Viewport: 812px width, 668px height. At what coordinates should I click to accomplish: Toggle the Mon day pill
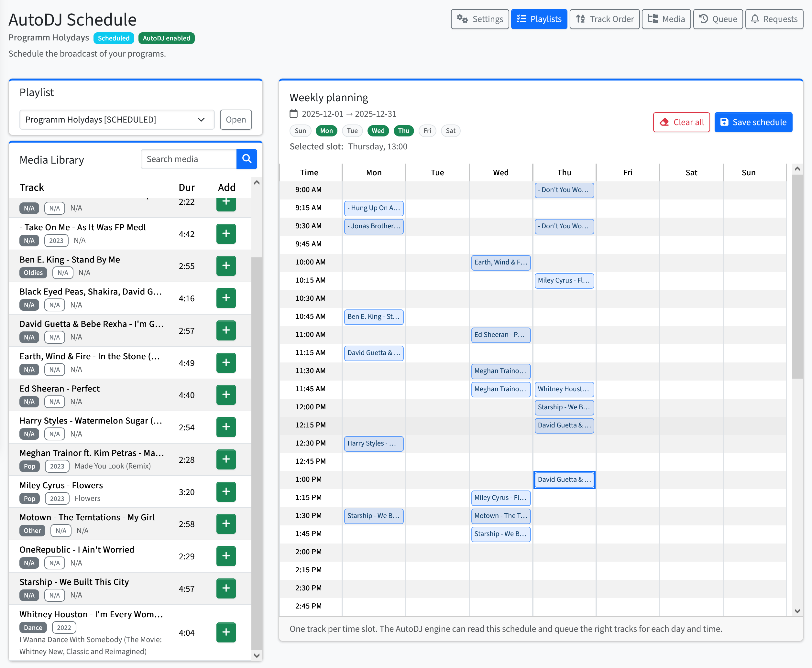coord(326,131)
